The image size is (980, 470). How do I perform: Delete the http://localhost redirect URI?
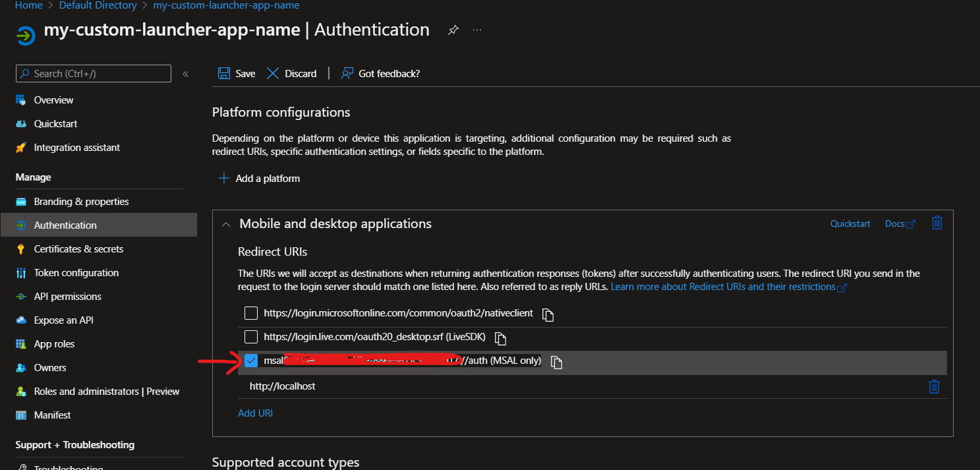click(934, 386)
